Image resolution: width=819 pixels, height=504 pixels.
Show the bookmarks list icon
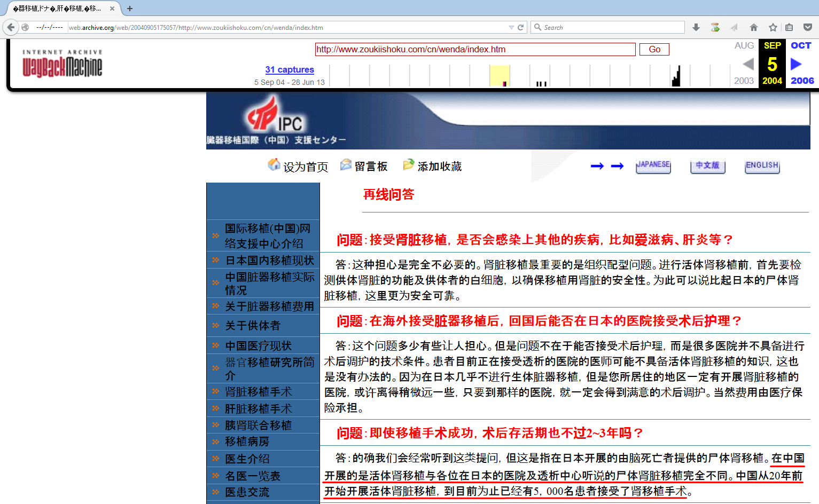click(789, 27)
